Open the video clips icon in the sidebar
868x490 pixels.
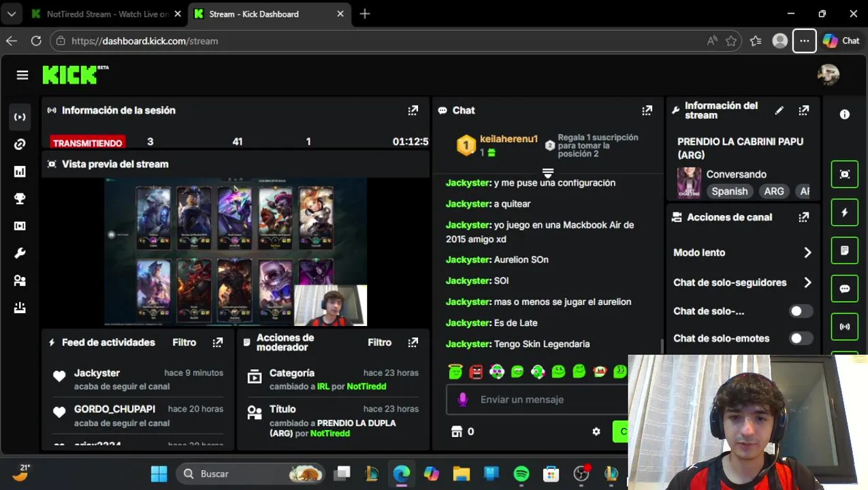pos(20,226)
